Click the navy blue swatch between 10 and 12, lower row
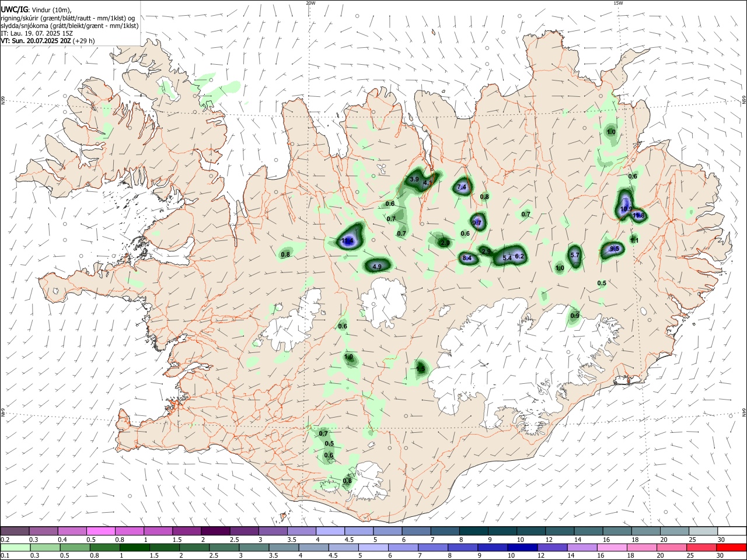The image size is (747, 560). tap(521, 547)
